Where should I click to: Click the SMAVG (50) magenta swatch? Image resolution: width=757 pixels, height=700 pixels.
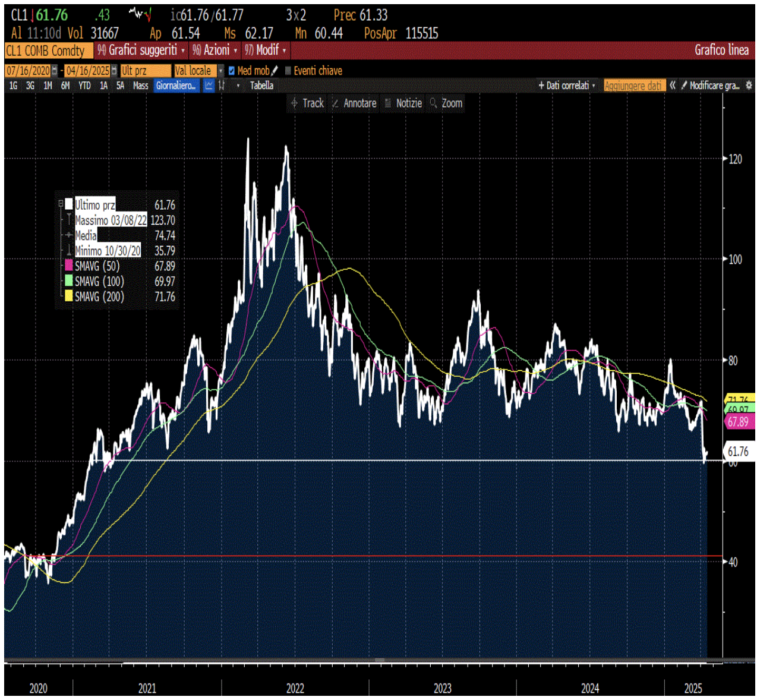(x=69, y=266)
